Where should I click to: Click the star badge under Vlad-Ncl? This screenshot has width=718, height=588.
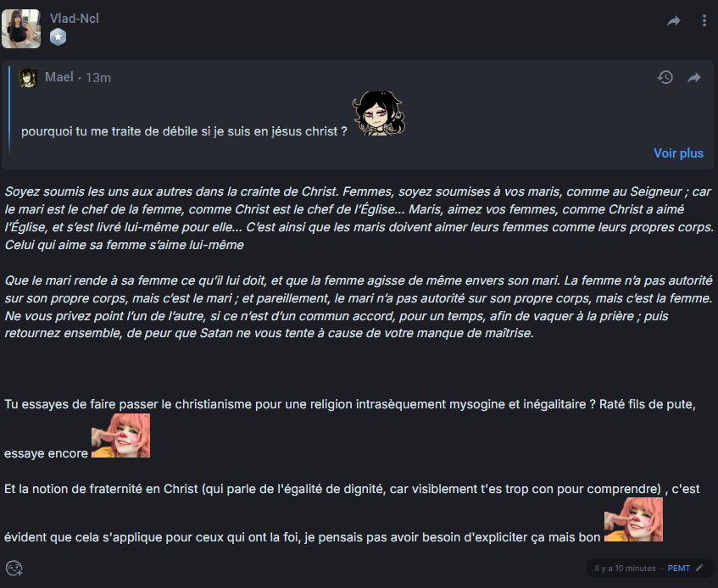pyautogui.click(x=58, y=36)
